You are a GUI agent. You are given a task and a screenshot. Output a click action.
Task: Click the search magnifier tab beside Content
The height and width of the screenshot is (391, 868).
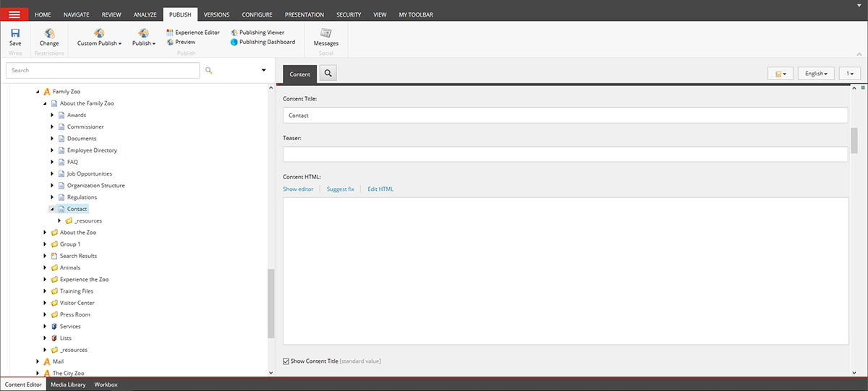point(328,74)
